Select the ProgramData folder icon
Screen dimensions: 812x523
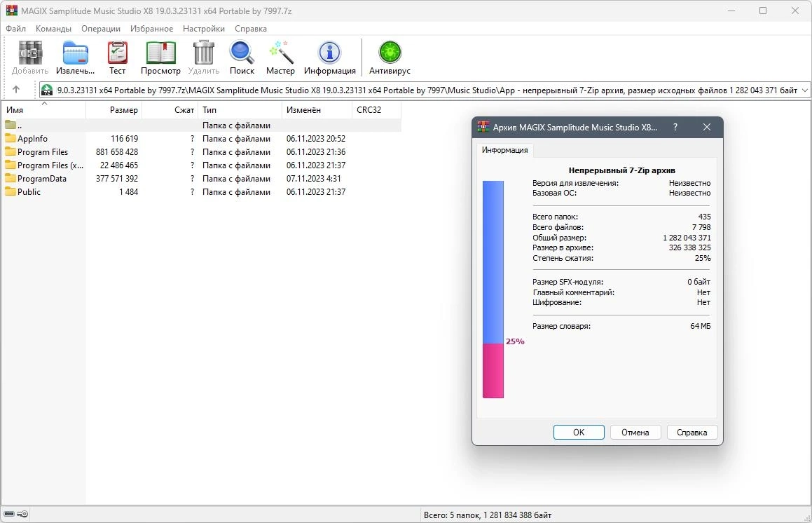coord(11,178)
